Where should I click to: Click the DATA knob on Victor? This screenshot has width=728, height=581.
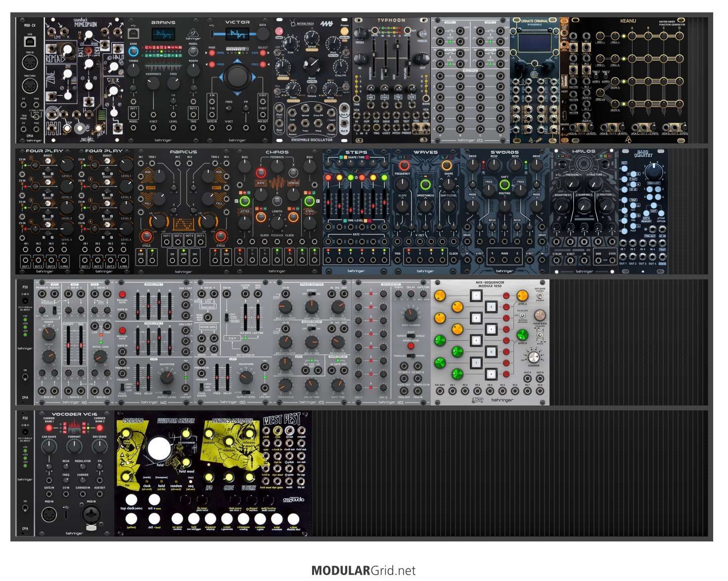click(x=263, y=34)
